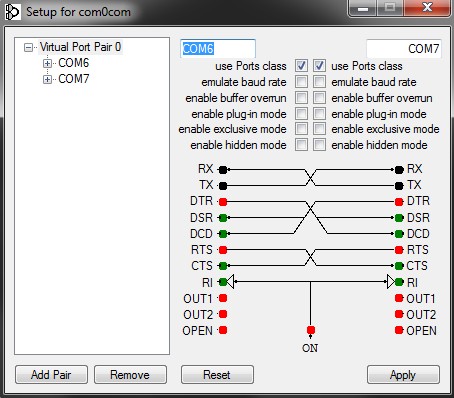Uncheck use Ports class for COM6
This screenshot has height=398, width=454.
(301, 66)
